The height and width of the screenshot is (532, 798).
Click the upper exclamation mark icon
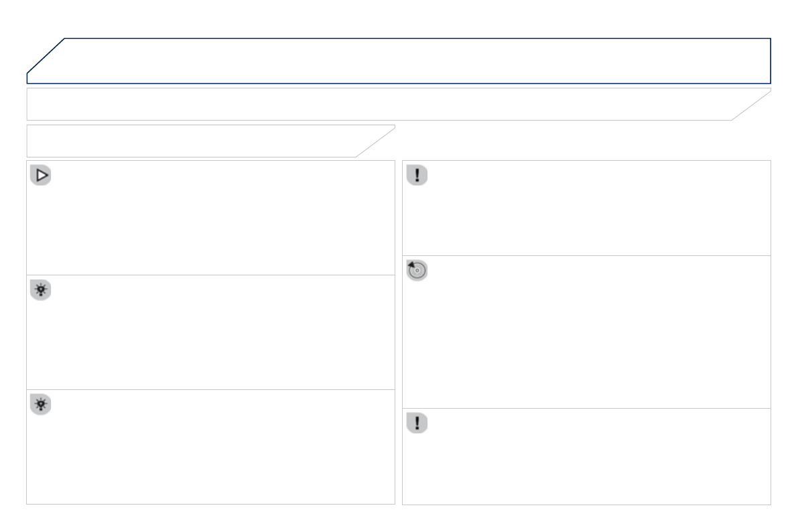417,176
